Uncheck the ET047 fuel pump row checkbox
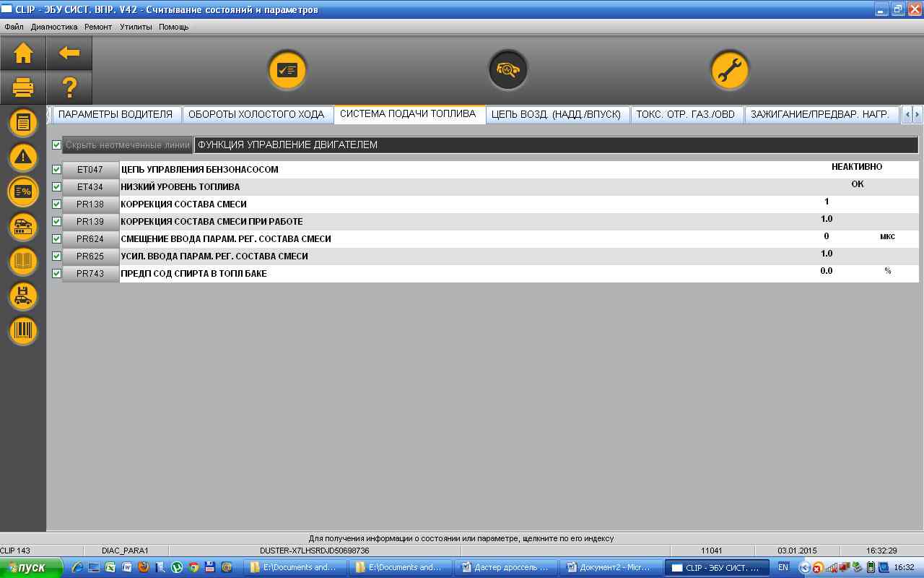This screenshot has width=924, height=578. click(57, 170)
